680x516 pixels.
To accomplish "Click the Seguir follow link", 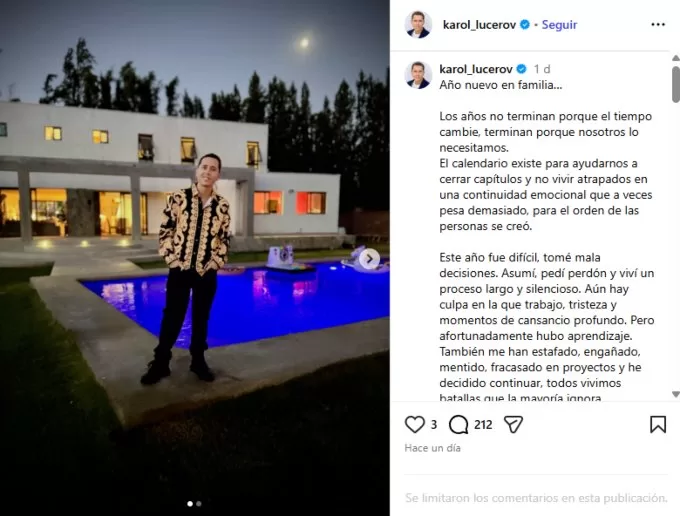I will 559,25.
